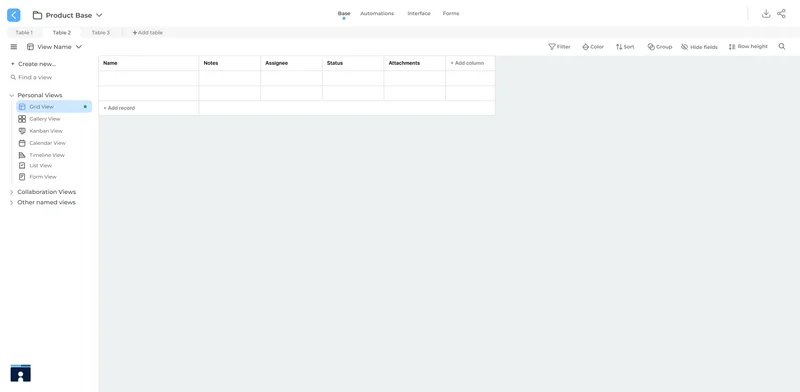The width and height of the screenshot is (800, 392).
Task: Click the share icon
Action: [x=781, y=14]
